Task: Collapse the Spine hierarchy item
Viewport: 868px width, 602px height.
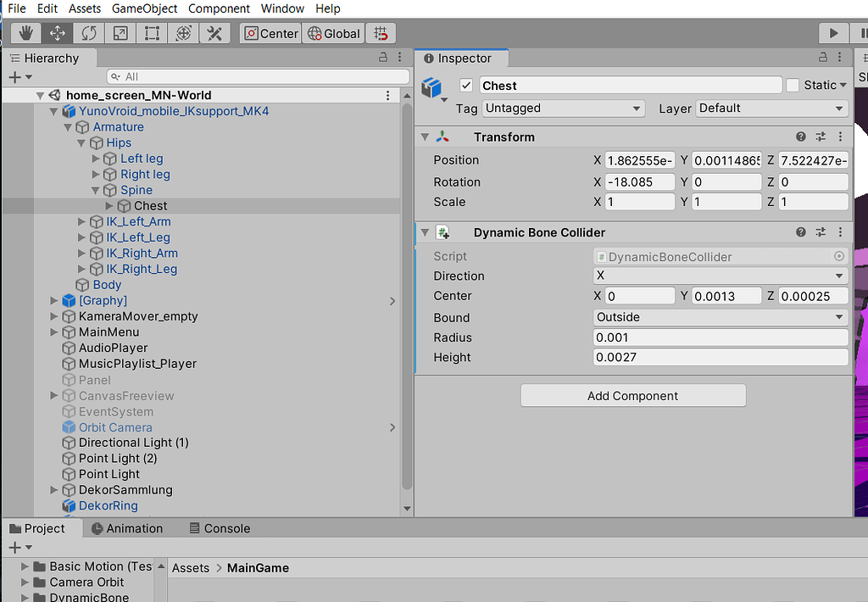Action: click(93, 190)
